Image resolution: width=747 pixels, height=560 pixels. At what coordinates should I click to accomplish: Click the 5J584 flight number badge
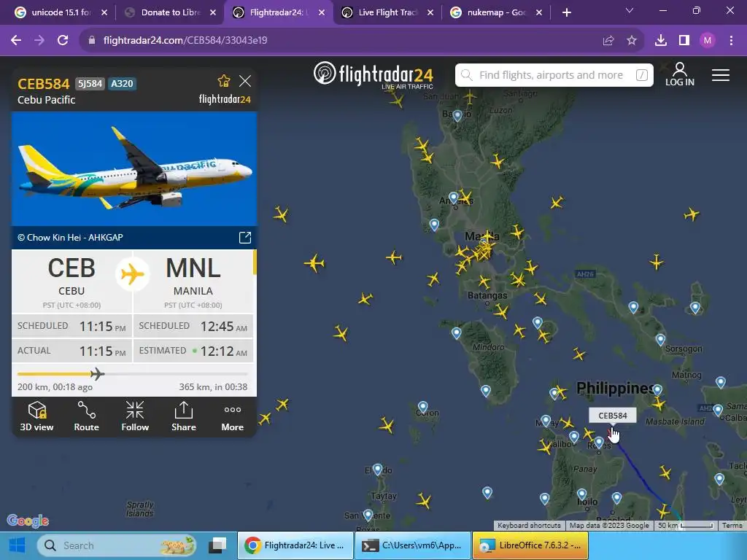click(x=90, y=84)
